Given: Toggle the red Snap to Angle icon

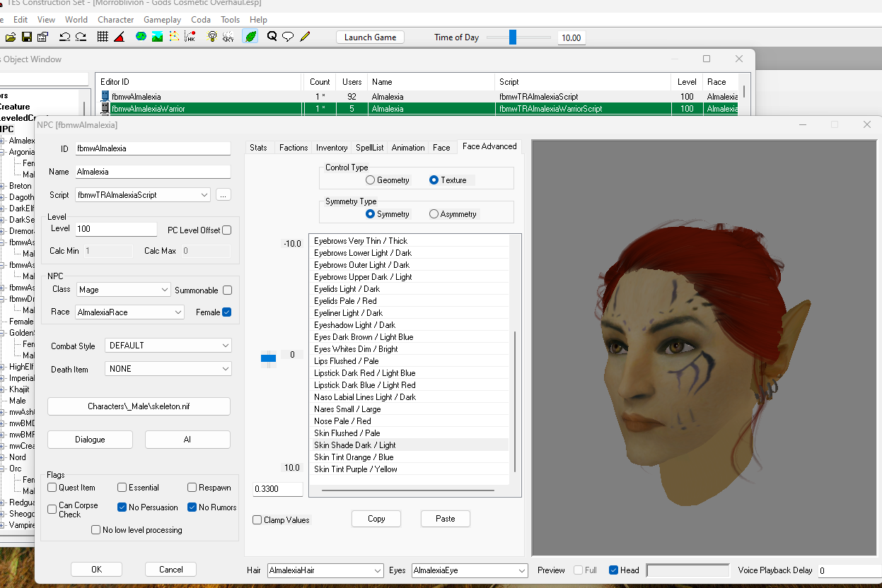Looking at the screenshot, I should coord(120,37).
